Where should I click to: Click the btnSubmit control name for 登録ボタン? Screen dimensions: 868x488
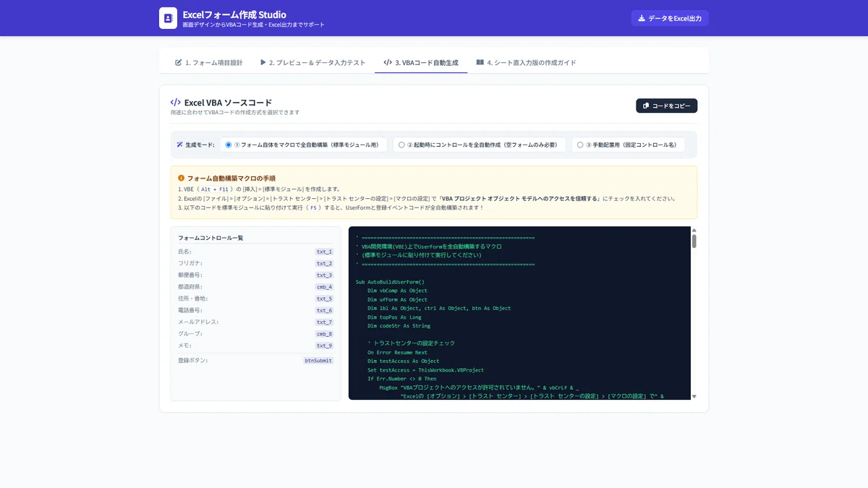coord(318,360)
